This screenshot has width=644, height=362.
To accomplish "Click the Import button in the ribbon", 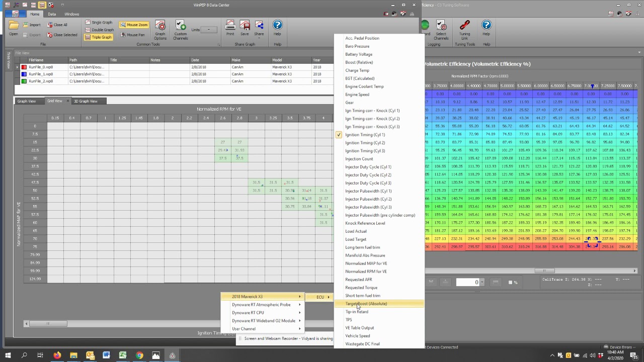I will pyautogui.click(x=32, y=25).
